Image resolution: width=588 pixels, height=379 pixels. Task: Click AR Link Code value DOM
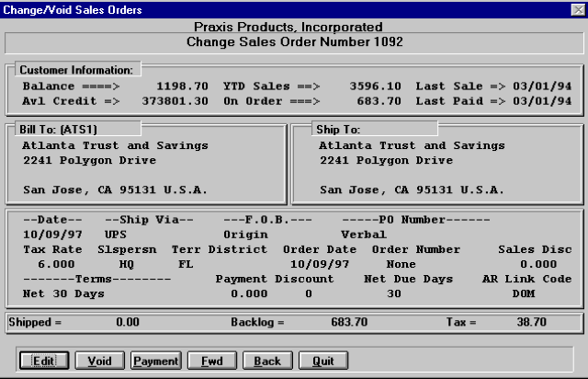[524, 293]
